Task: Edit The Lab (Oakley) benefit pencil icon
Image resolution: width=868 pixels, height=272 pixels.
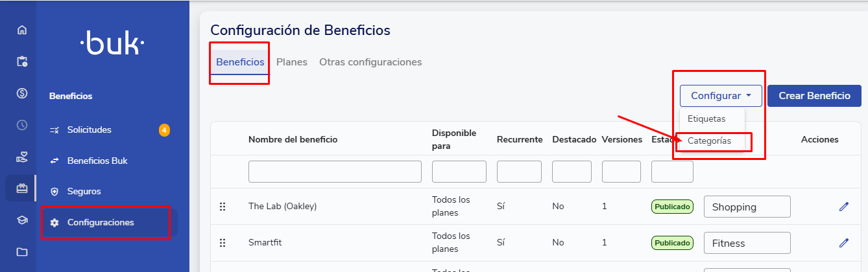Action: (843, 207)
